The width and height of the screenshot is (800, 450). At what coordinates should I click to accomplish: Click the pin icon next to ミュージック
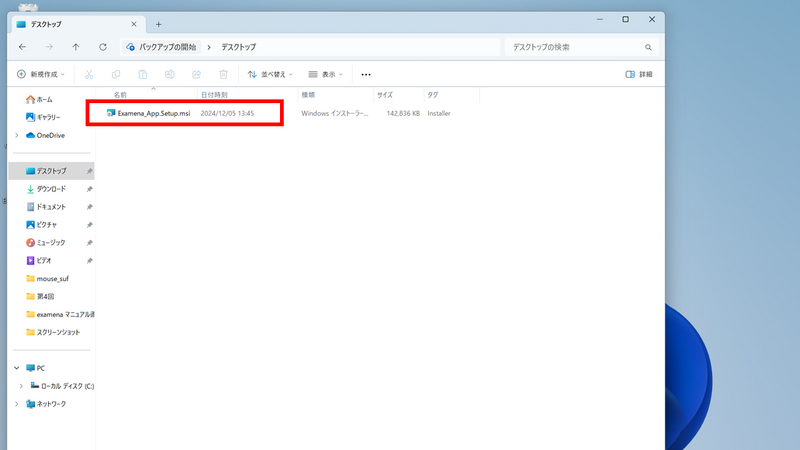tap(89, 242)
